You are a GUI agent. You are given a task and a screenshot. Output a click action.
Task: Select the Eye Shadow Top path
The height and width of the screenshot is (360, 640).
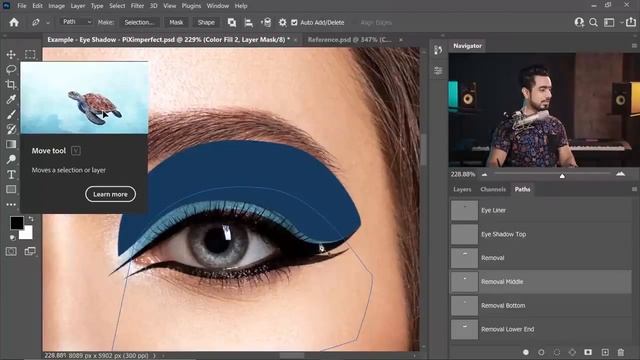541,234
